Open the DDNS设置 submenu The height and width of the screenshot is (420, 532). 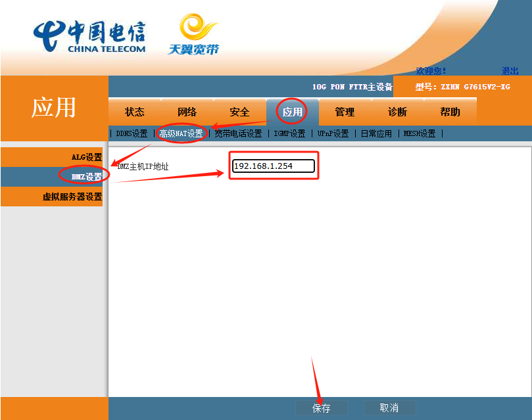pyautogui.click(x=132, y=133)
